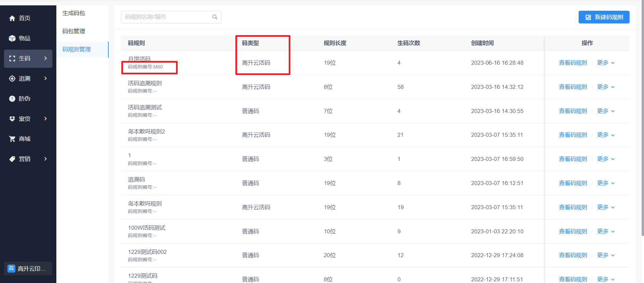This screenshot has height=283, width=644.
Task: Click the rule name 100W活码测试
Action: [x=147, y=228]
